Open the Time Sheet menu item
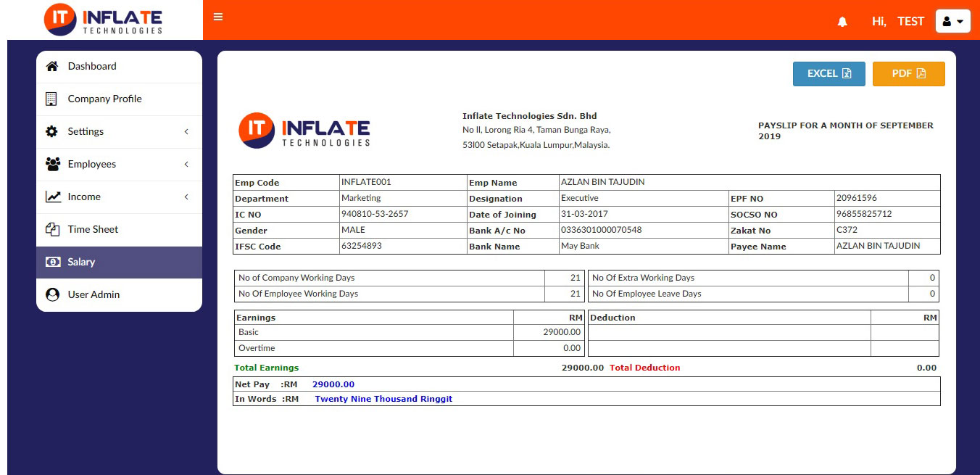980x475 pixels. (93, 230)
